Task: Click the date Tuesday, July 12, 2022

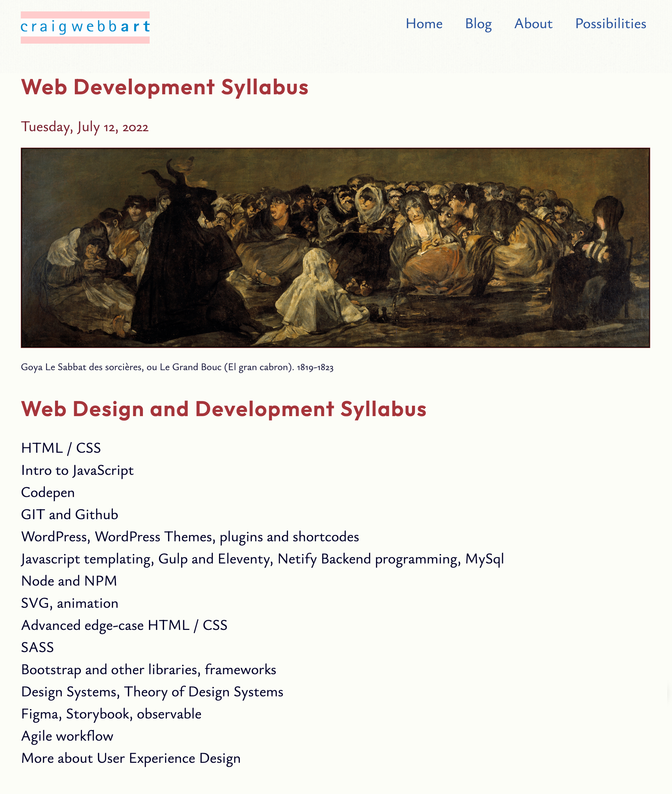Action: tap(85, 127)
